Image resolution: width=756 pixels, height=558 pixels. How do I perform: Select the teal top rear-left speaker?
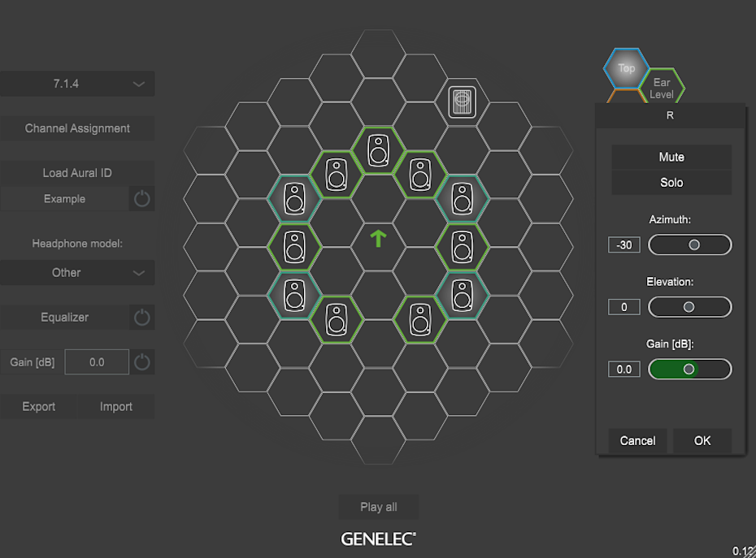(x=294, y=296)
